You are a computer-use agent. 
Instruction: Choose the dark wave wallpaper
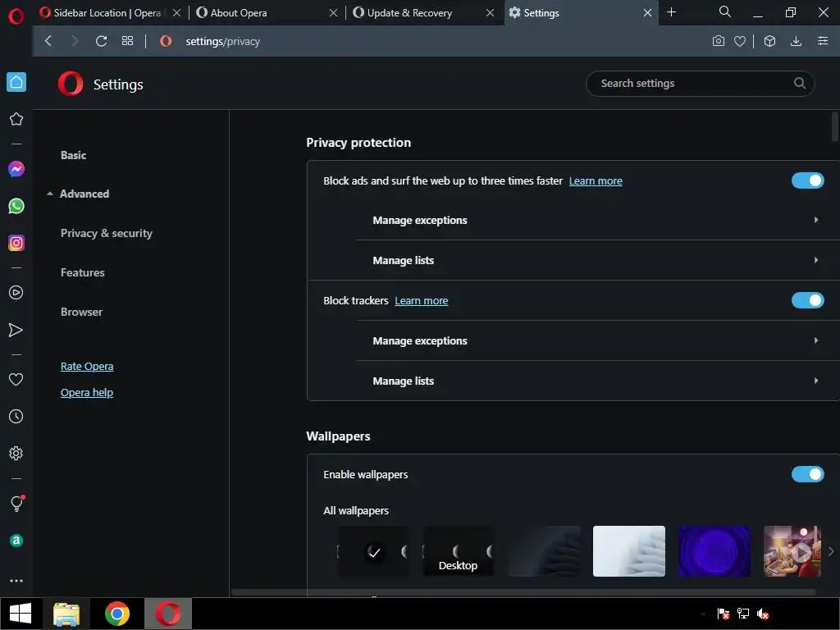[x=544, y=551]
